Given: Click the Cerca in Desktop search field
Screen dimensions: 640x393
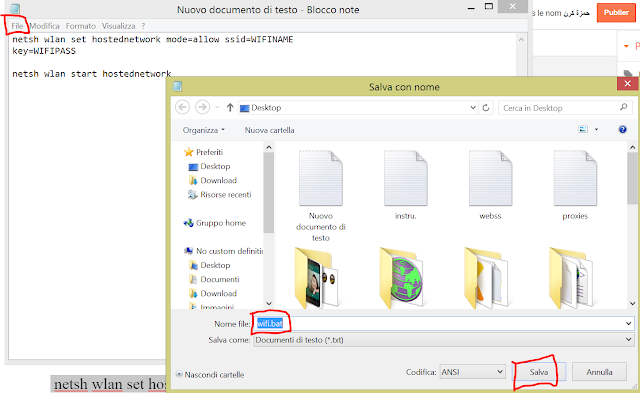Looking at the screenshot, I should (x=565, y=108).
